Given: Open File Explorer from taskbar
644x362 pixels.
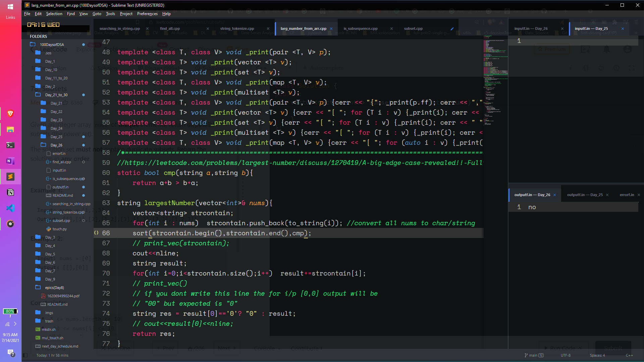Looking at the screenshot, I should pyautogui.click(x=10, y=129).
